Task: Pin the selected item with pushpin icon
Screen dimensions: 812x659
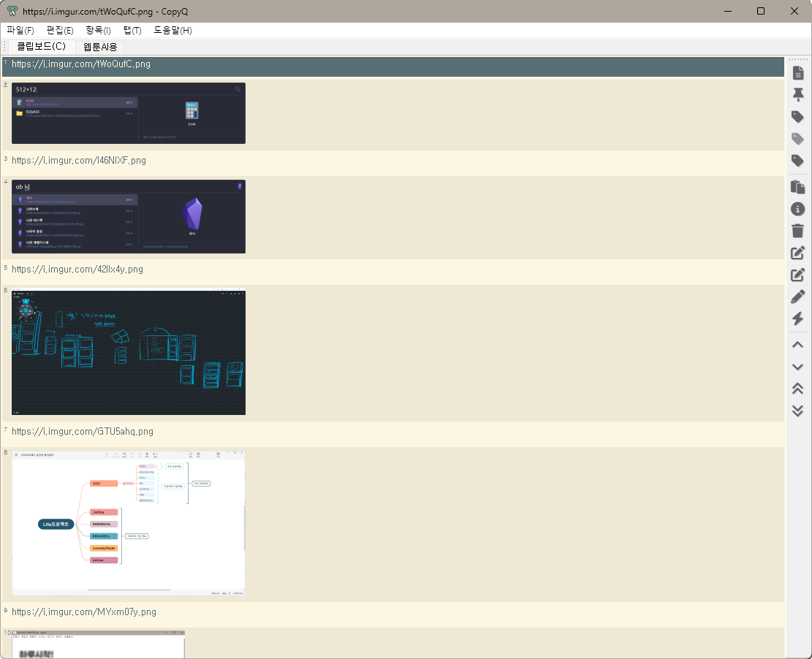Action: point(798,94)
